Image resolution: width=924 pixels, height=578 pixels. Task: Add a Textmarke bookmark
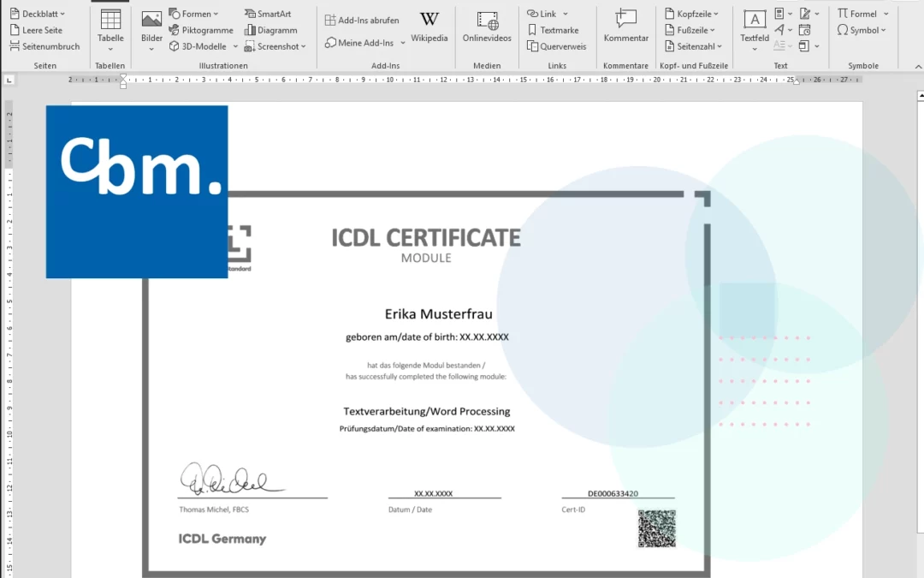(553, 30)
